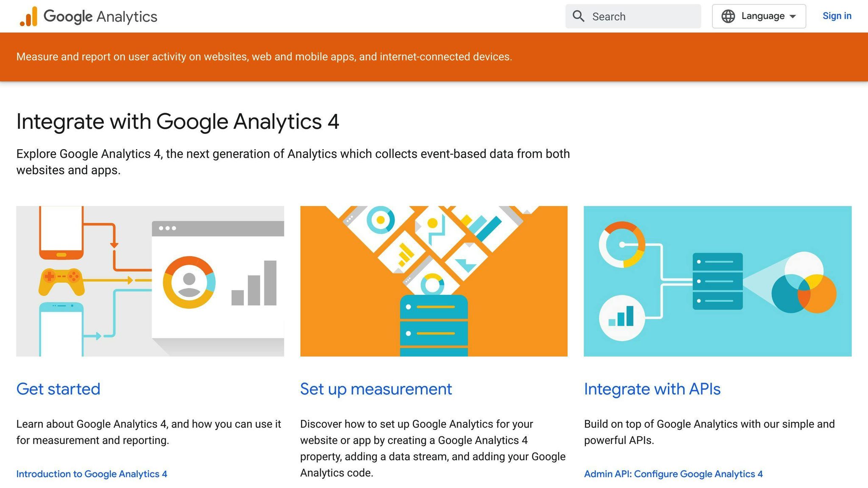Open the Get started heading link
Image resolution: width=868 pixels, height=488 pixels.
tap(58, 389)
